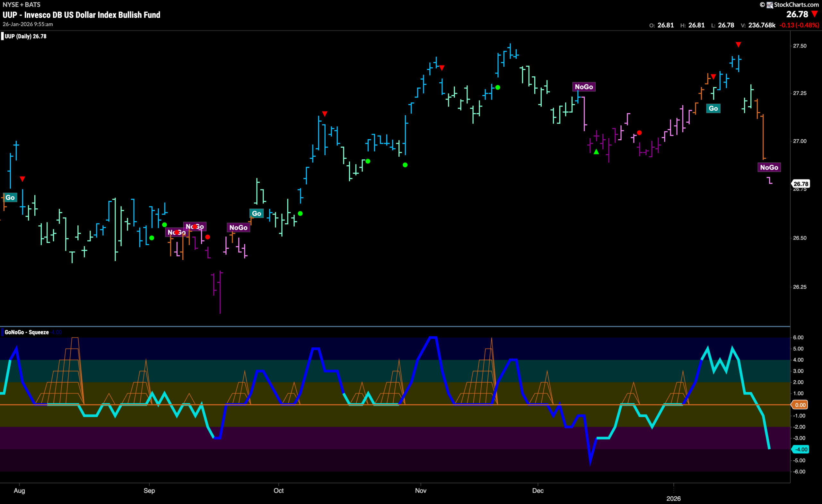Viewport: 822px width, 504px height.
Task: Click the chart title UUP Invesco DB US Dollar
Action: (82, 15)
